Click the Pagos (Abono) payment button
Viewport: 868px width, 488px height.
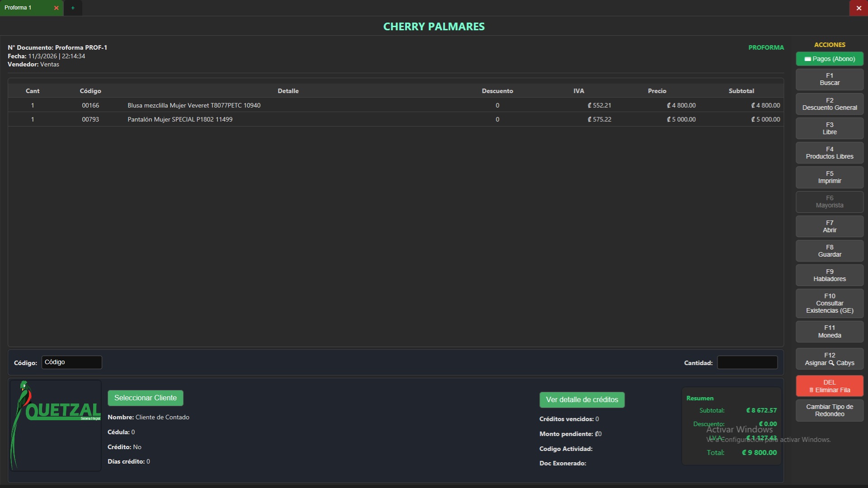829,59
